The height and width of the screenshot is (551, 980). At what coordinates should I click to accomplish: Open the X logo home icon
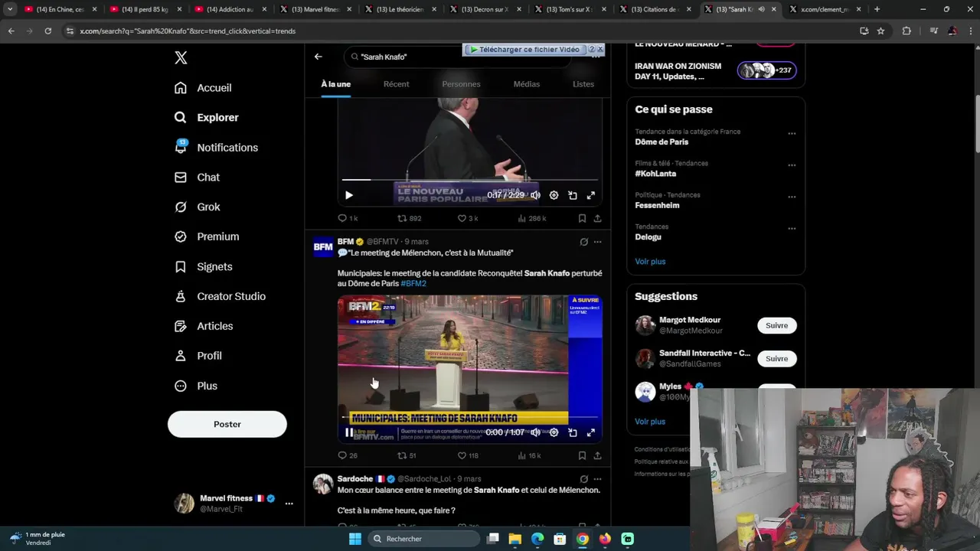(181, 57)
